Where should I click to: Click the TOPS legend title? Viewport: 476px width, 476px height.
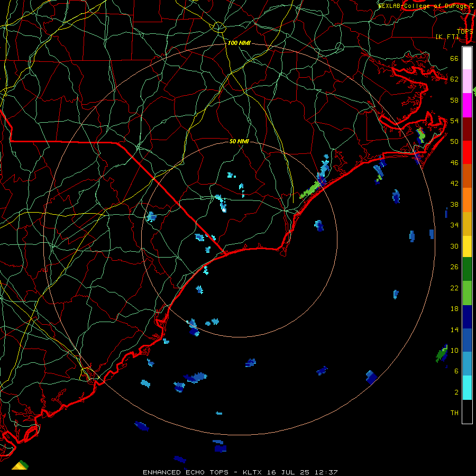(x=465, y=32)
